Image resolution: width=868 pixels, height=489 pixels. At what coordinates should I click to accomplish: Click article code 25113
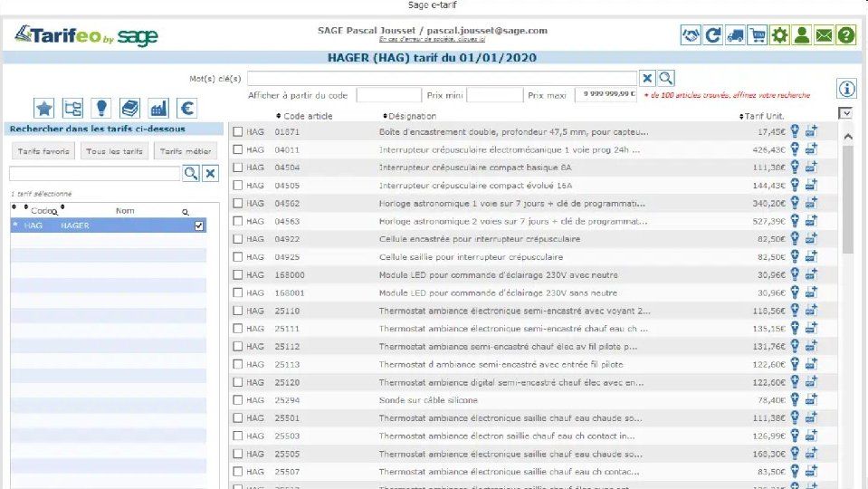(x=287, y=364)
